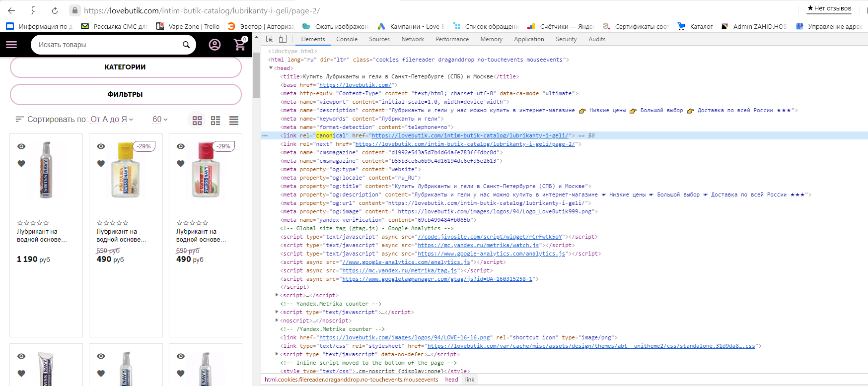
Task: Add Strawberry Kiwi product to wishlist
Action: click(x=181, y=163)
